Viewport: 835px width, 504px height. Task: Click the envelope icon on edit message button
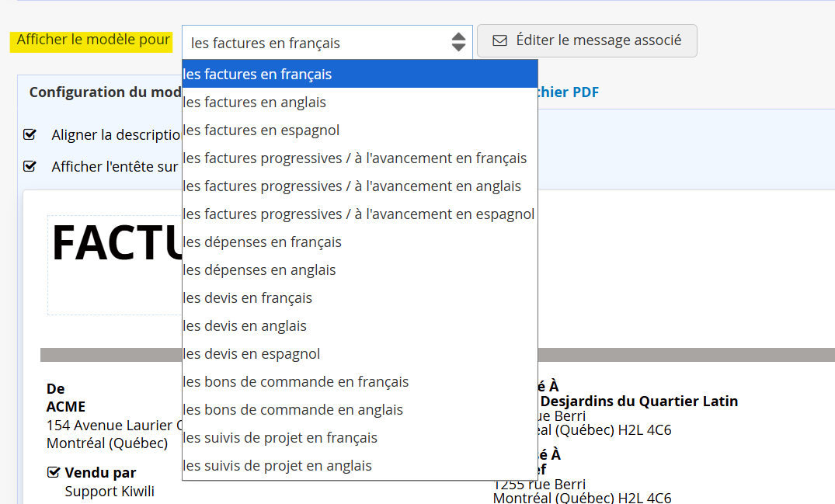pos(499,40)
